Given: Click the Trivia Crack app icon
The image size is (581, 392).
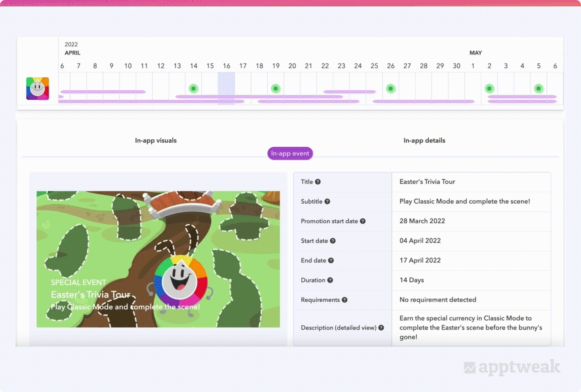Looking at the screenshot, I should [37, 88].
